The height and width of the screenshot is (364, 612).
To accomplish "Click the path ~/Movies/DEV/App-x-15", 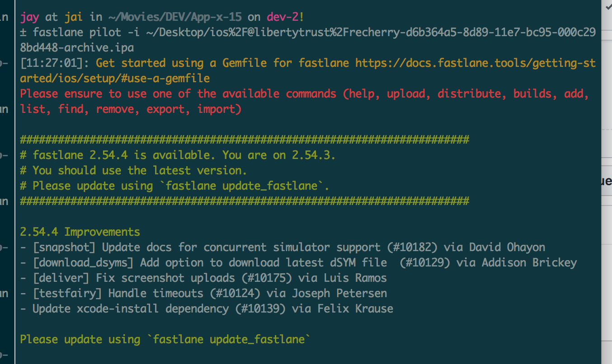I will pyautogui.click(x=175, y=17).
